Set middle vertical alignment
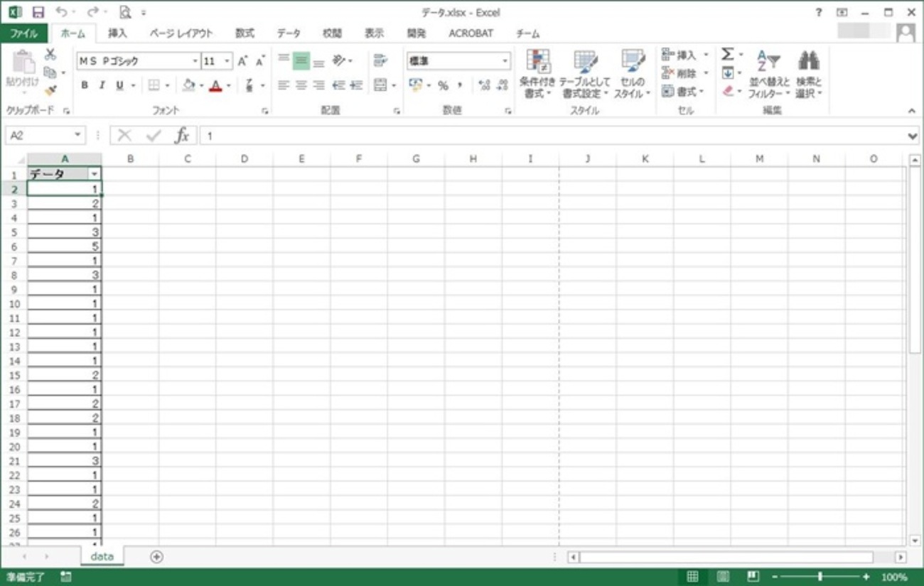924x586 pixels. point(301,61)
